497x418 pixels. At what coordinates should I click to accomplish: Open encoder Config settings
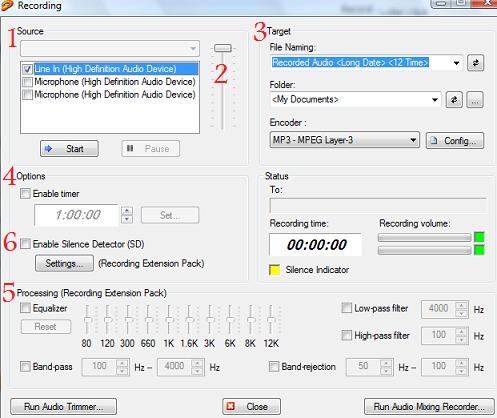click(x=455, y=140)
